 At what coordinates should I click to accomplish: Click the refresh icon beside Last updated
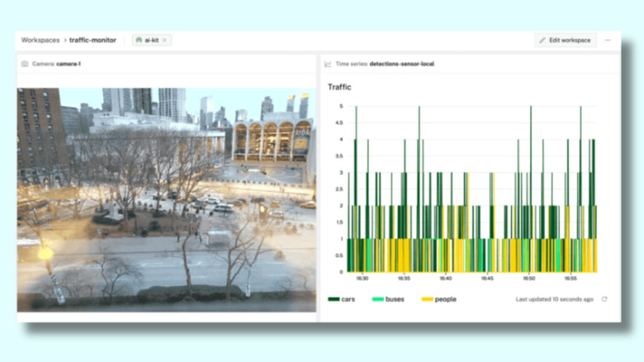coord(604,299)
